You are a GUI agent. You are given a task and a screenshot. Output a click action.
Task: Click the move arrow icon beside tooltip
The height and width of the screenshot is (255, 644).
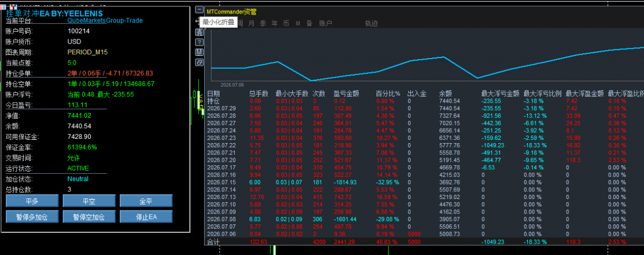point(198,21)
